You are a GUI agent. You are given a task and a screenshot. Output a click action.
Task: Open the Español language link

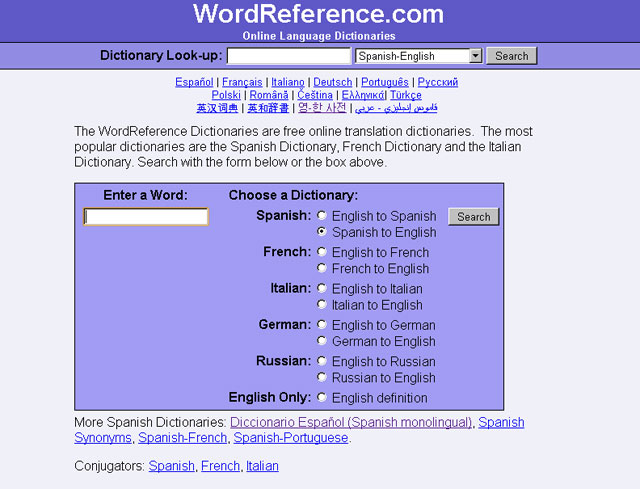194,82
